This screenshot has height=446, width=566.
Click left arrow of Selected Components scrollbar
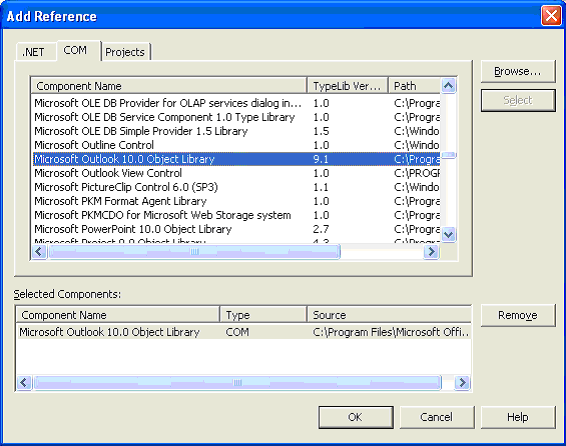pyautogui.click(x=24, y=382)
